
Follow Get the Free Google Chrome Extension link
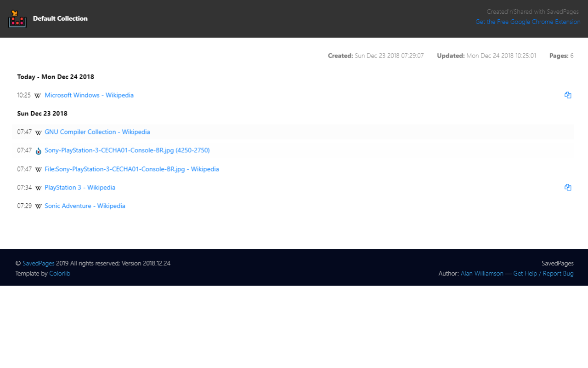(528, 22)
